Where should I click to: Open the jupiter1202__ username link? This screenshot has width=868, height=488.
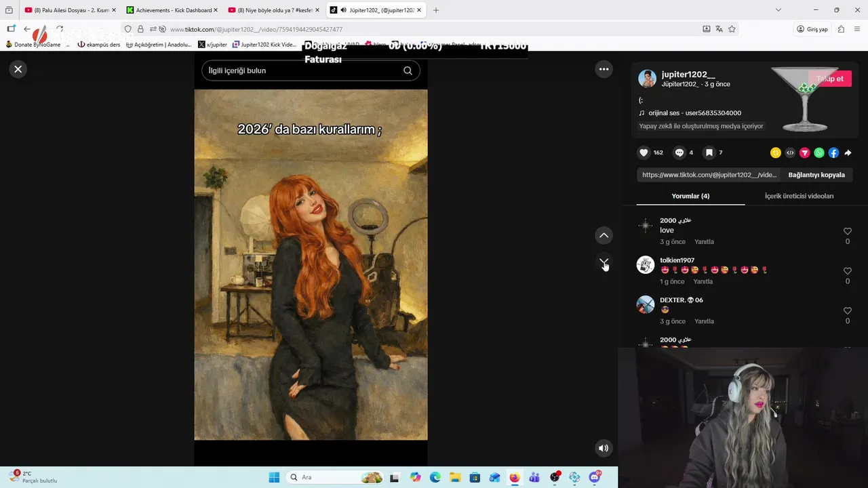pyautogui.click(x=688, y=74)
